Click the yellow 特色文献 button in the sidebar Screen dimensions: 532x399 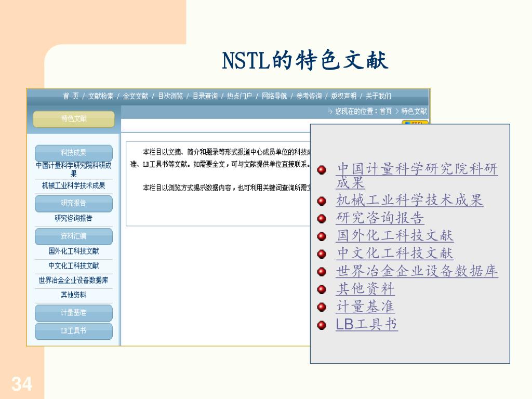(74, 119)
